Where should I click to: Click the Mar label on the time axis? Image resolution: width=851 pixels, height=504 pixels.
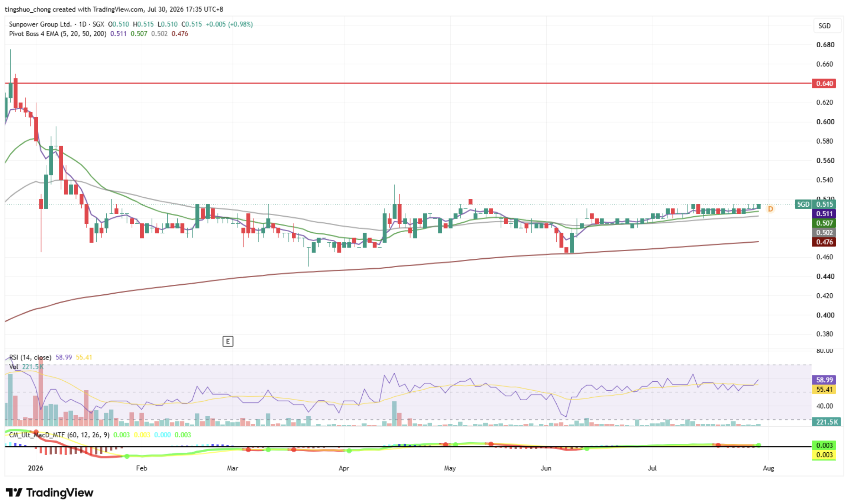tap(233, 468)
